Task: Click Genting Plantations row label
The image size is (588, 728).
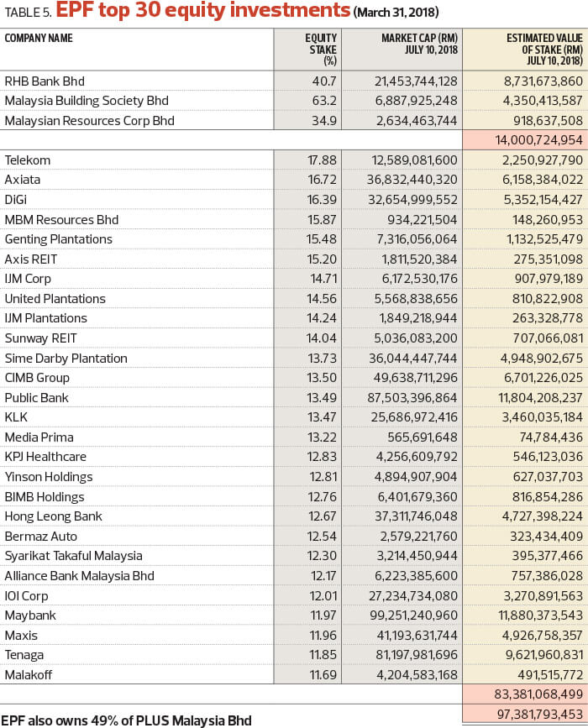Action: 59,239
